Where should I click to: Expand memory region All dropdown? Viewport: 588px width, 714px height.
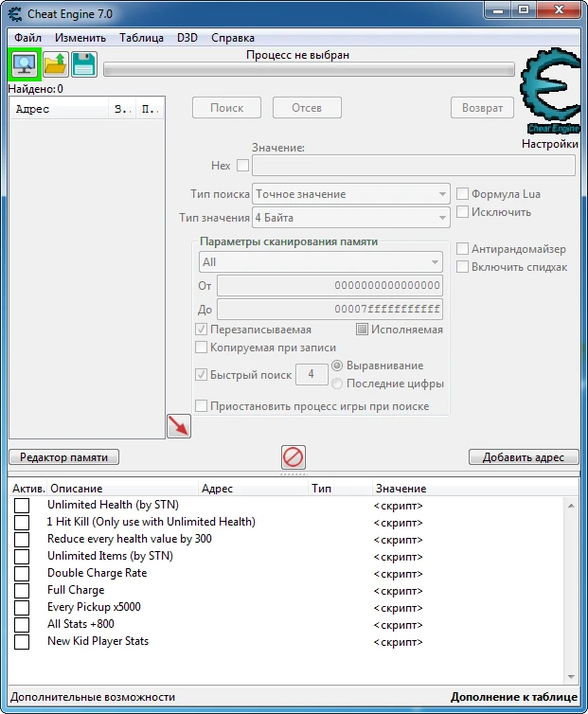[321, 262]
